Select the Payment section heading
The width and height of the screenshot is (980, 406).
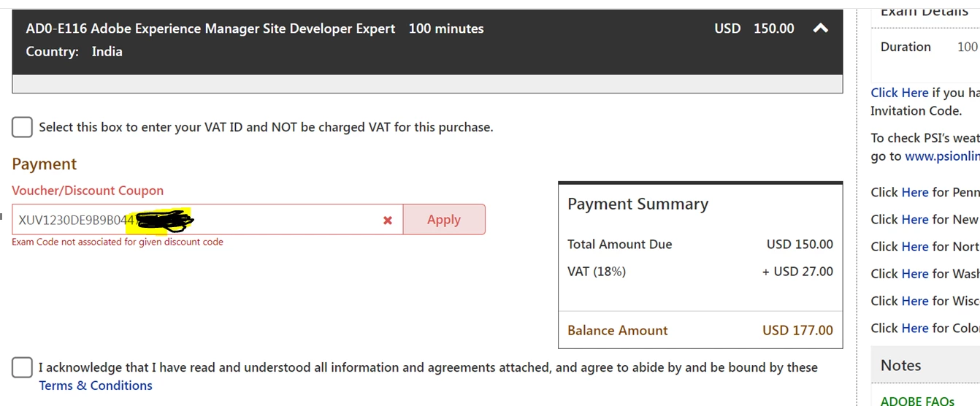[45, 164]
